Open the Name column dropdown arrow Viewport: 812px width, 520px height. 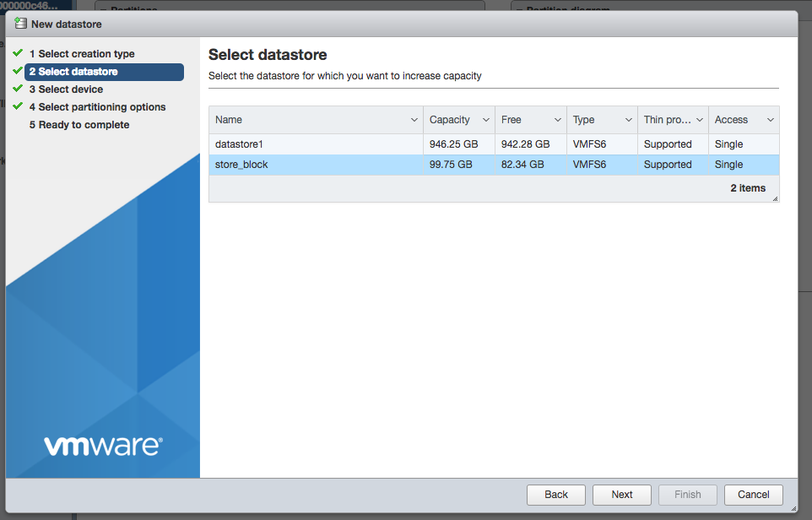414,120
